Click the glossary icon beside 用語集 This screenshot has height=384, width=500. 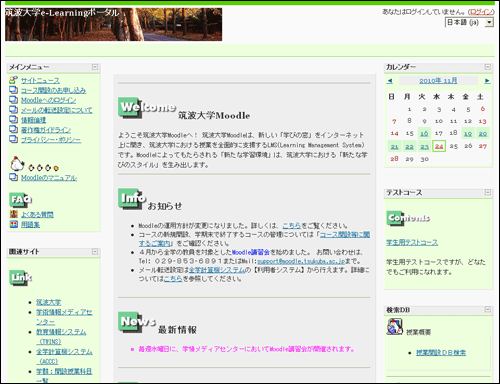coord(14,224)
